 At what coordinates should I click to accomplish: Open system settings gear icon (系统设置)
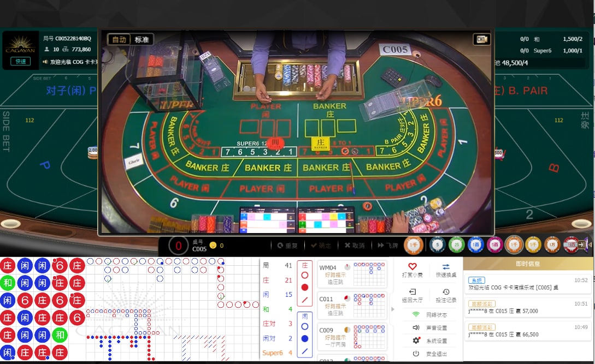click(416, 341)
